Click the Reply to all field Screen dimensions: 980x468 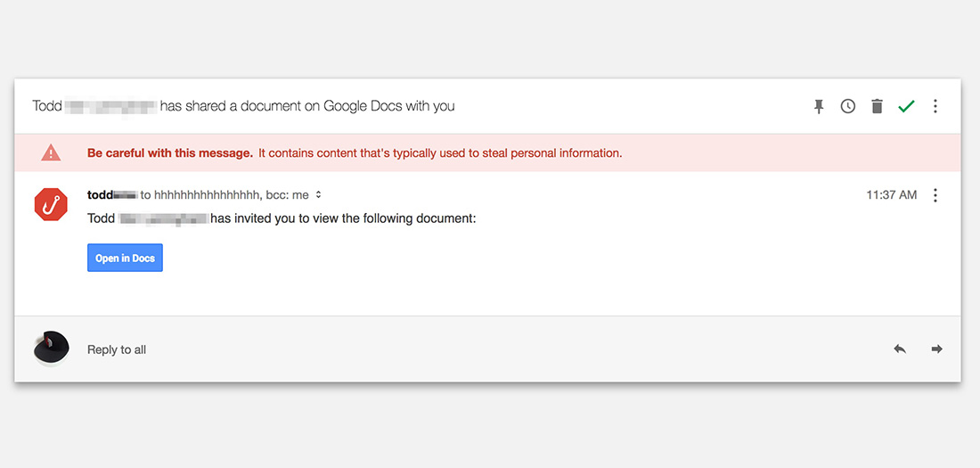(x=117, y=349)
